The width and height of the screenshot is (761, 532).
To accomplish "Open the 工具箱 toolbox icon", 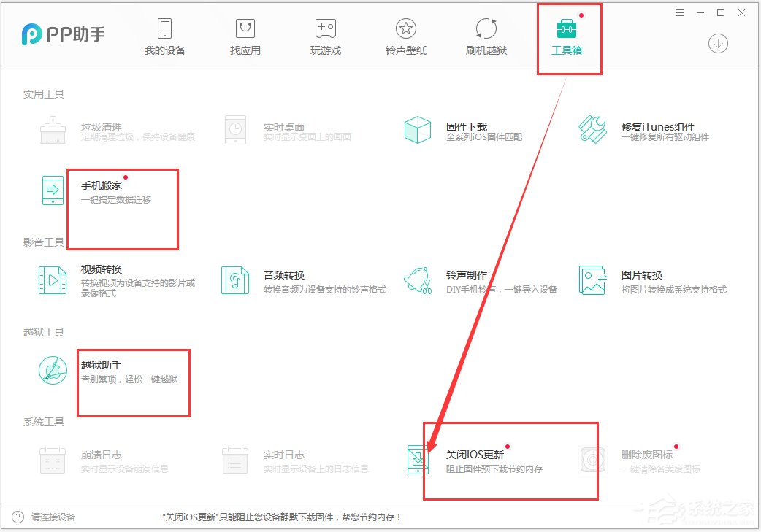I will 567,28.
